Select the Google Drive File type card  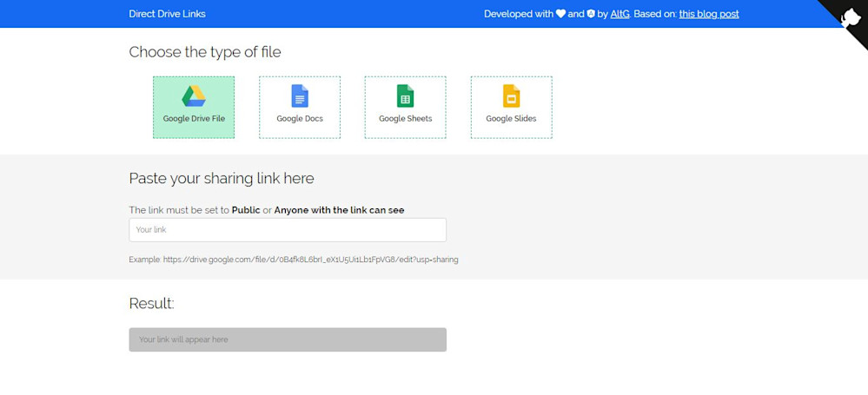[194, 108]
